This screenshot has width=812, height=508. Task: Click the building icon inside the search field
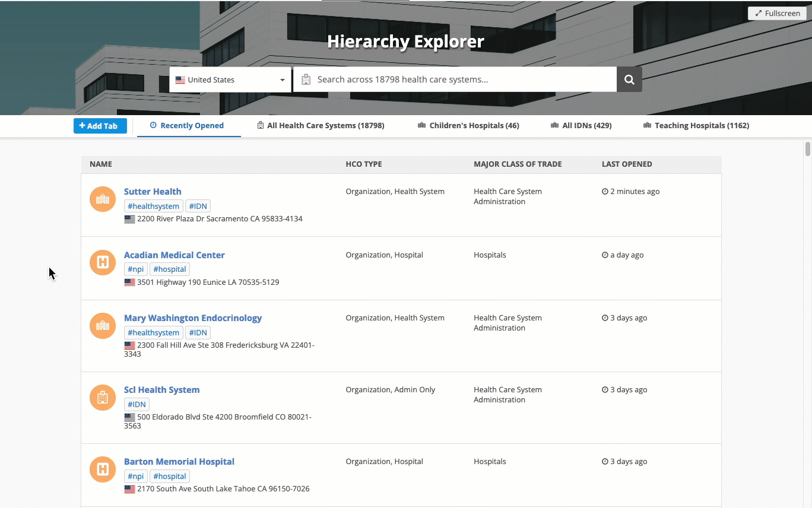(306, 80)
